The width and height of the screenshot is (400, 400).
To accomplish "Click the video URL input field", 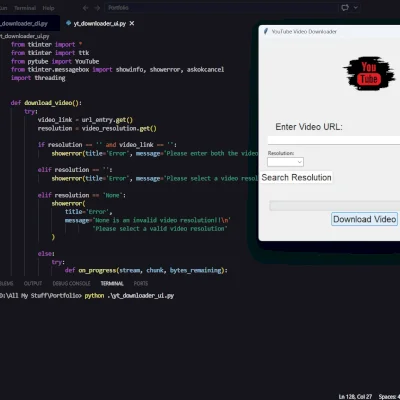I will click(x=334, y=140).
